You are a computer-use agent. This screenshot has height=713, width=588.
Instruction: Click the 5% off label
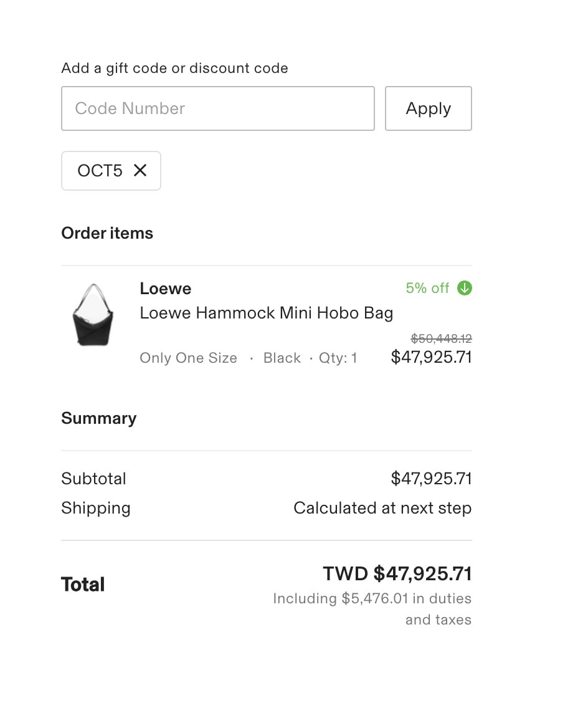coord(427,288)
